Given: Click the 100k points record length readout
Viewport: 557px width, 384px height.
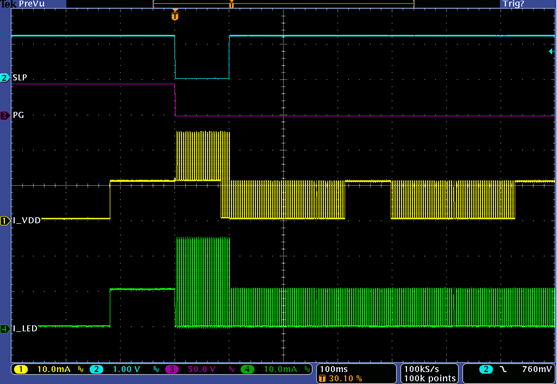Looking at the screenshot, I should [430, 379].
